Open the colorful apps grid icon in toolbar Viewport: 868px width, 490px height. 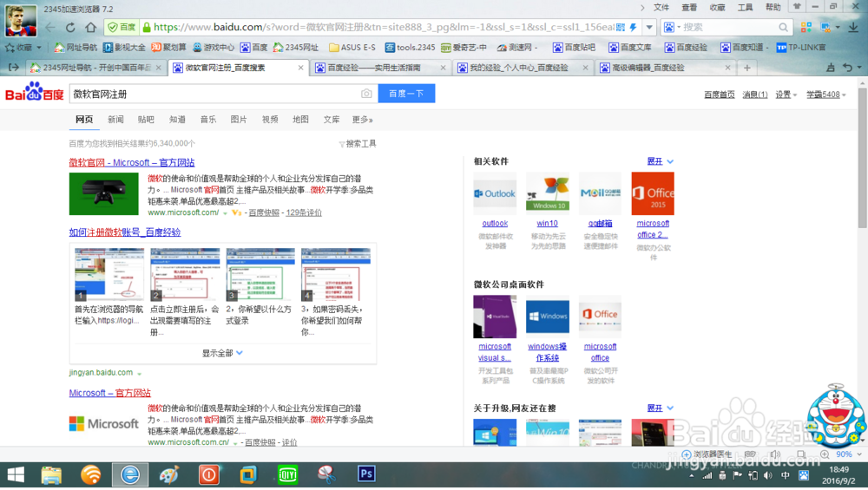tap(806, 27)
